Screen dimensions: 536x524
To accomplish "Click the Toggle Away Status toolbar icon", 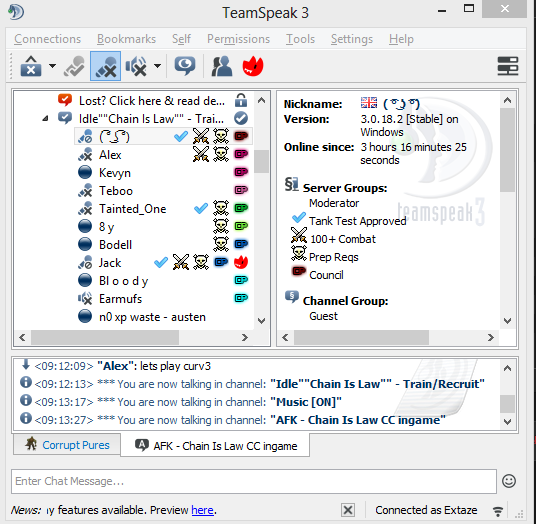I will tap(74, 66).
